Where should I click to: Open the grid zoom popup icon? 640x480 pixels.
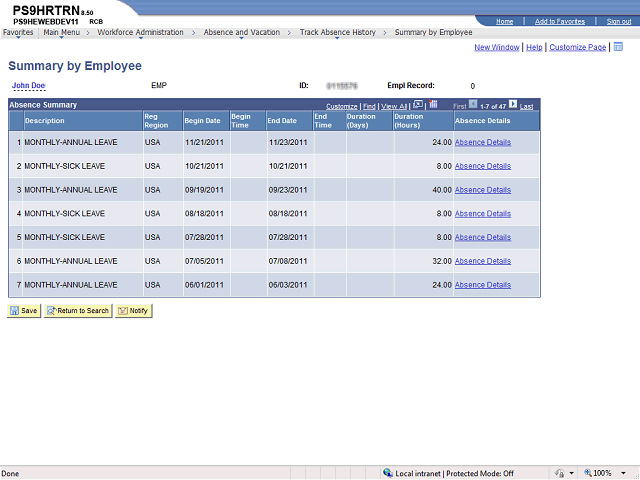click(x=418, y=104)
